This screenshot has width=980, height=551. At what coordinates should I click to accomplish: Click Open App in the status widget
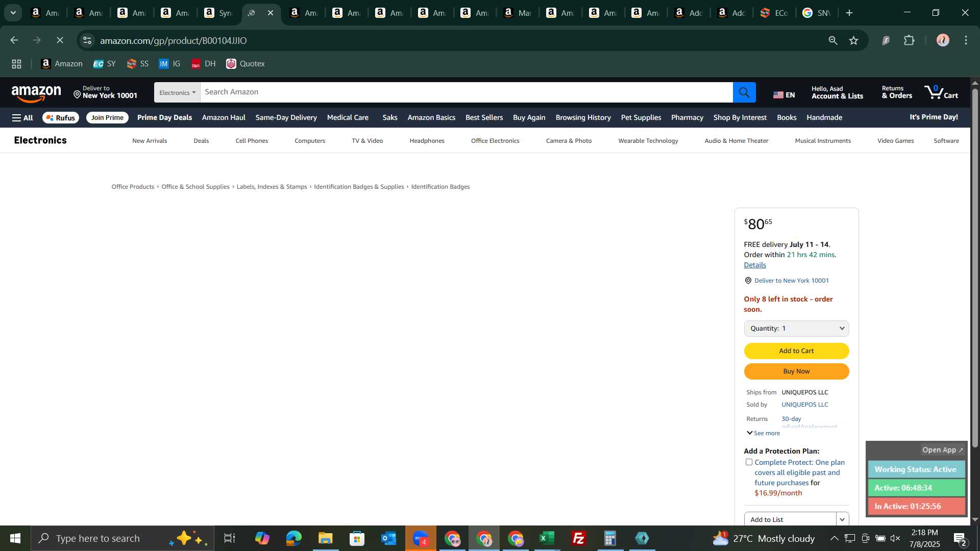(x=942, y=450)
